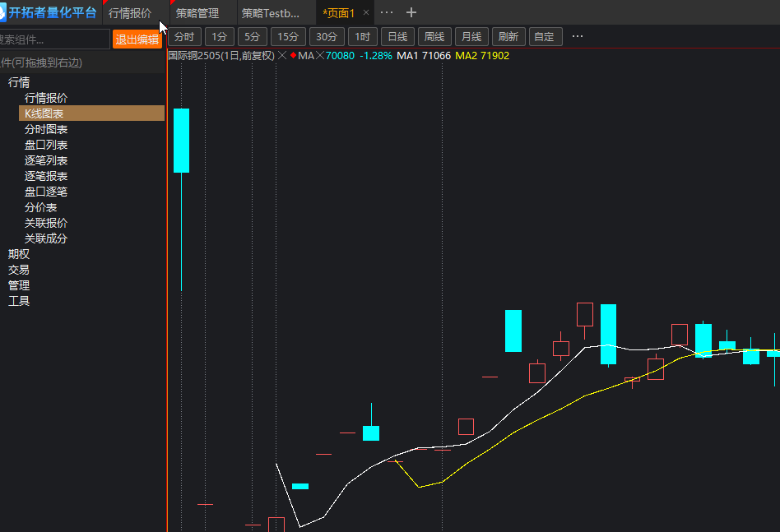780x532 pixels.
Task: Switch chart to 日线
Action: click(397, 37)
